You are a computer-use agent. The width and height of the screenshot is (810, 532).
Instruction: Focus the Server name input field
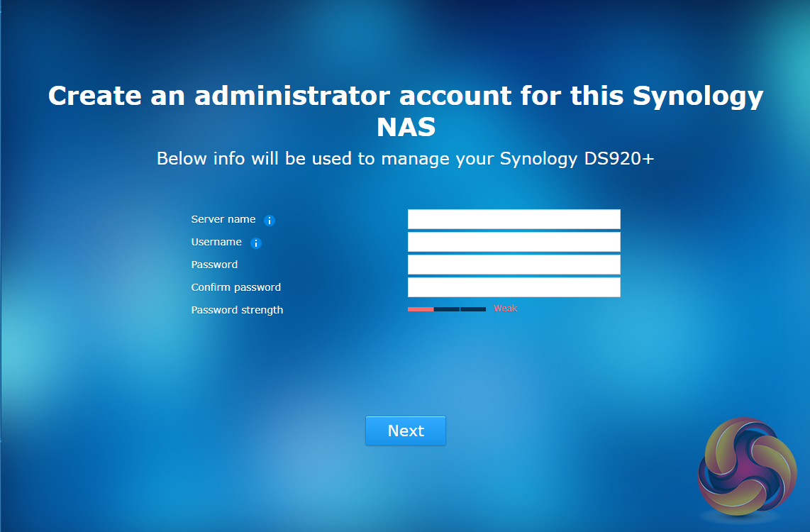(514, 219)
